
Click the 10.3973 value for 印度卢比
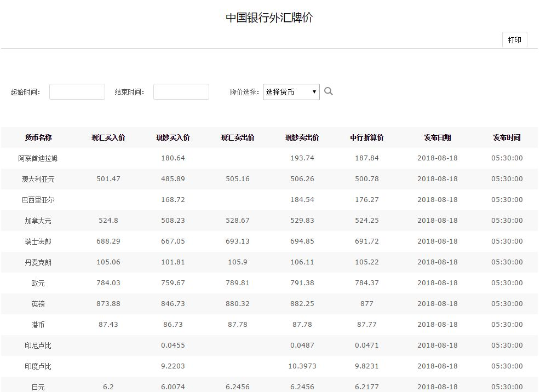point(302,366)
